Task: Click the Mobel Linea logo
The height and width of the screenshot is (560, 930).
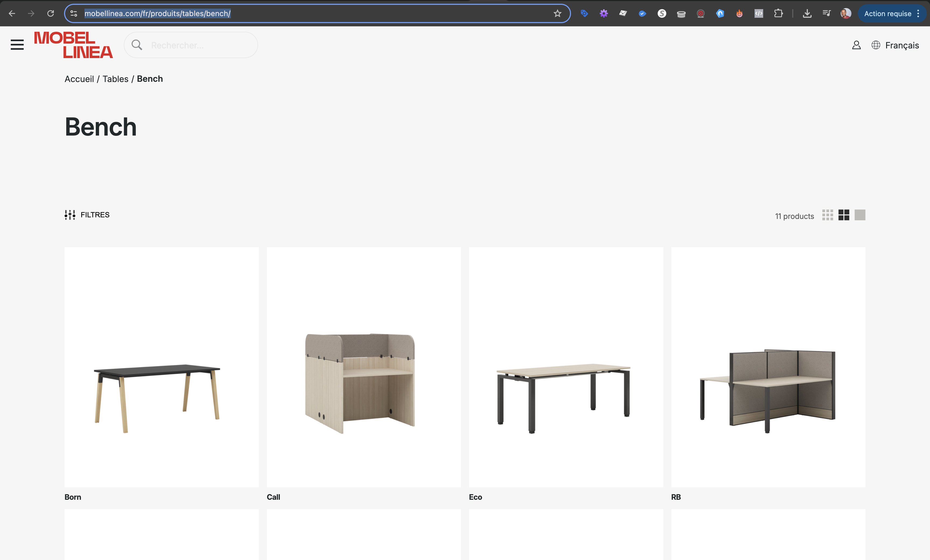Action: coord(74,45)
